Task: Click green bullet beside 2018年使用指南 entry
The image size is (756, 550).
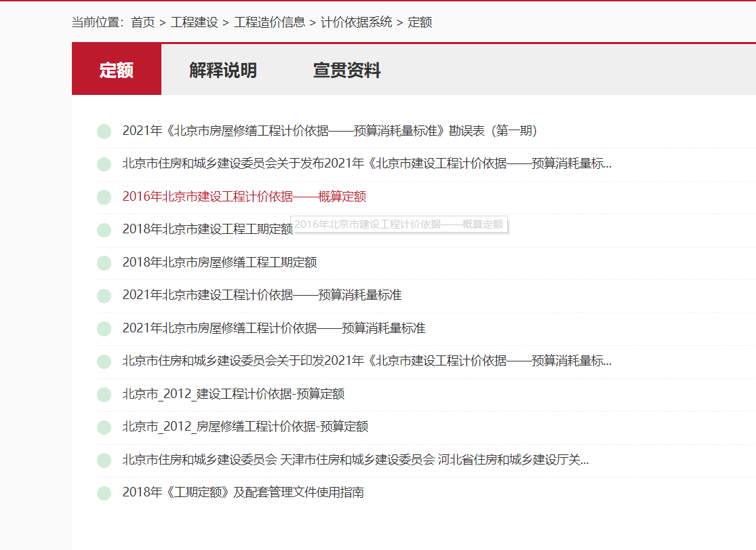Action: click(x=104, y=493)
